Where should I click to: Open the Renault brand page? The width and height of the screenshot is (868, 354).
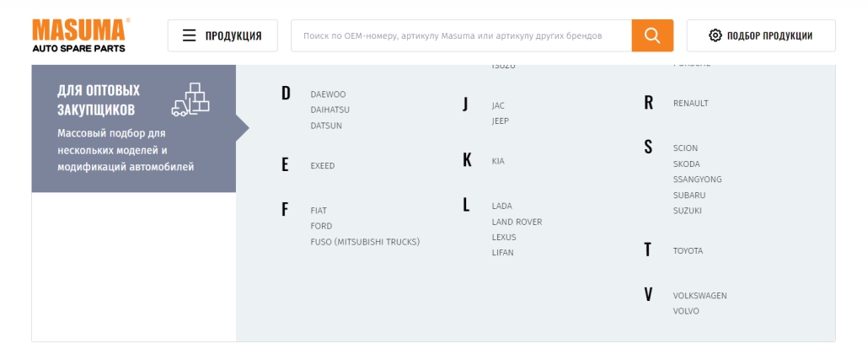[690, 104]
